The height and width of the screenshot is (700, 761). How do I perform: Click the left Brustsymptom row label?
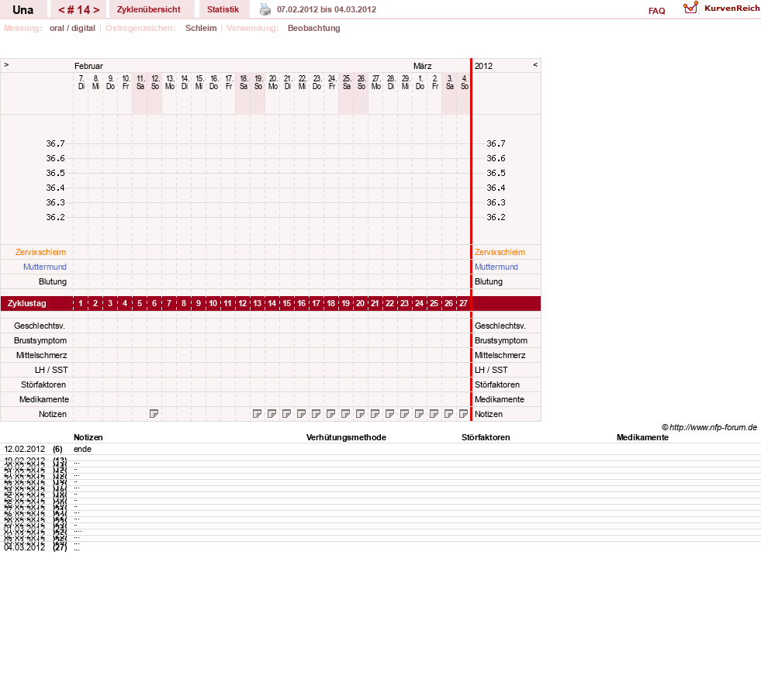click(40, 340)
